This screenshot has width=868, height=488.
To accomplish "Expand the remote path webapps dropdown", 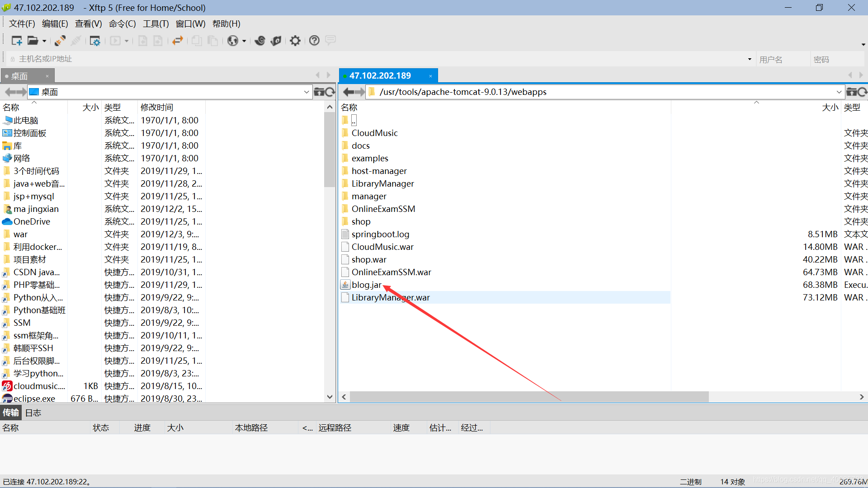I will point(839,92).
